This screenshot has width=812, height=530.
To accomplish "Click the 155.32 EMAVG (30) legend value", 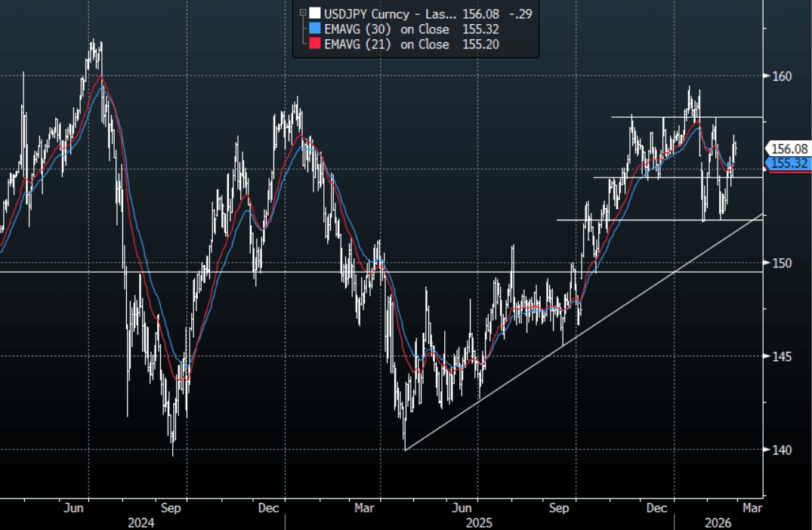I will click(x=480, y=29).
